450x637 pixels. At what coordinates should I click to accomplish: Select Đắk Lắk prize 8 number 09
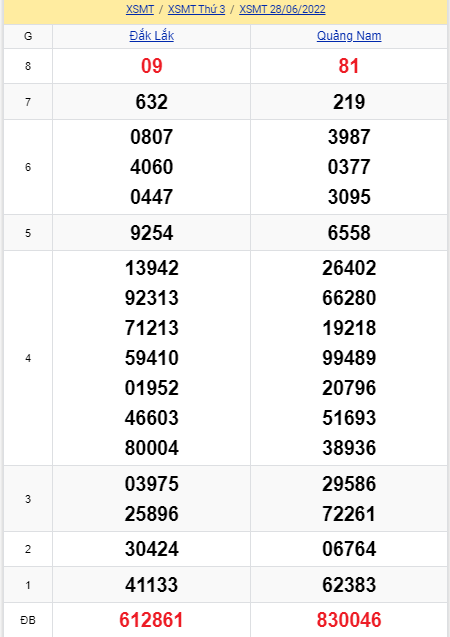coord(151,66)
